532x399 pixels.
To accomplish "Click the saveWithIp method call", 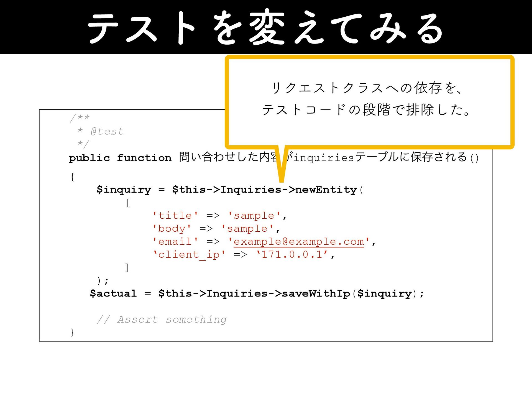I will [x=316, y=293].
